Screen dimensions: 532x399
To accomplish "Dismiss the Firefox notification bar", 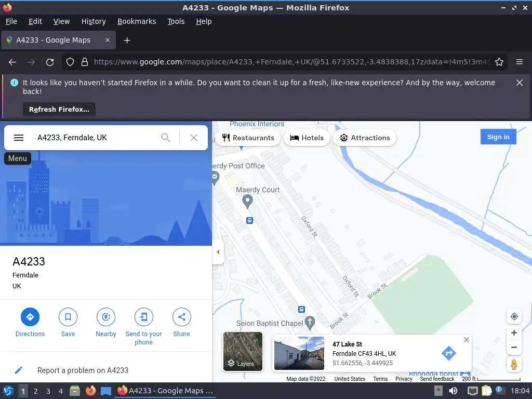I will 520,83.
